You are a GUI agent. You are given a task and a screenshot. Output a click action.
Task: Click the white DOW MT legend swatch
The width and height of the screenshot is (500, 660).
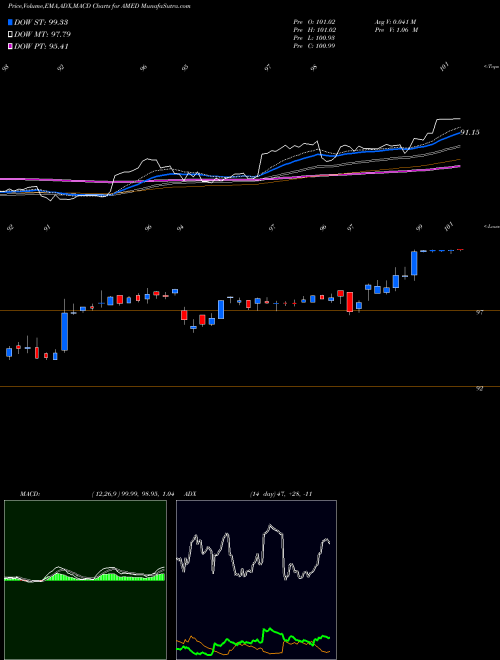point(11,35)
